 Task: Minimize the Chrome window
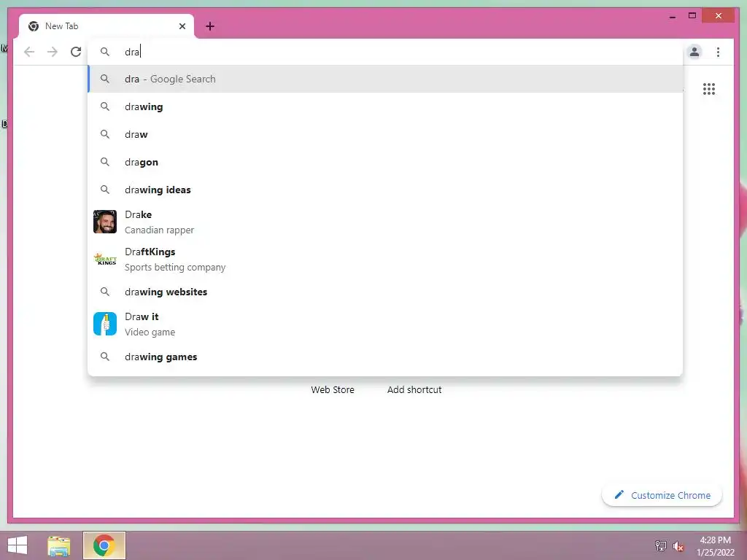click(x=672, y=16)
